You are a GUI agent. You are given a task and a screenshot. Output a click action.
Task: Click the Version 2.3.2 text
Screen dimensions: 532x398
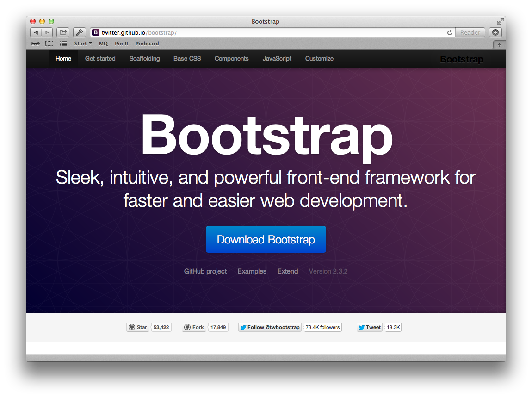(328, 271)
